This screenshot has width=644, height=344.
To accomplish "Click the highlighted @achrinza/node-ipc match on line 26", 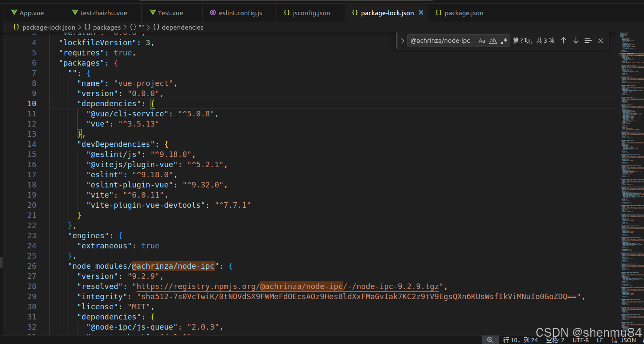I will coord(173,266).
